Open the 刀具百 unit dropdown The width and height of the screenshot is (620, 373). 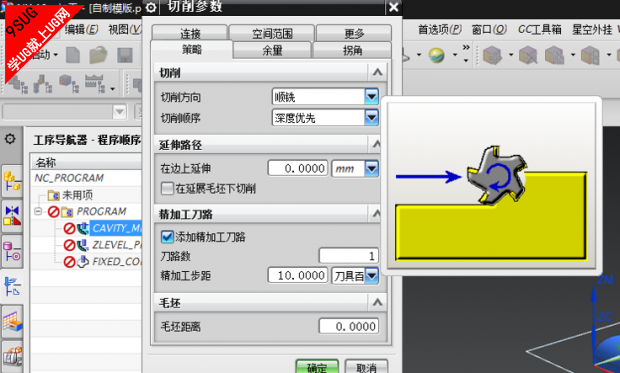pos(371,275)
